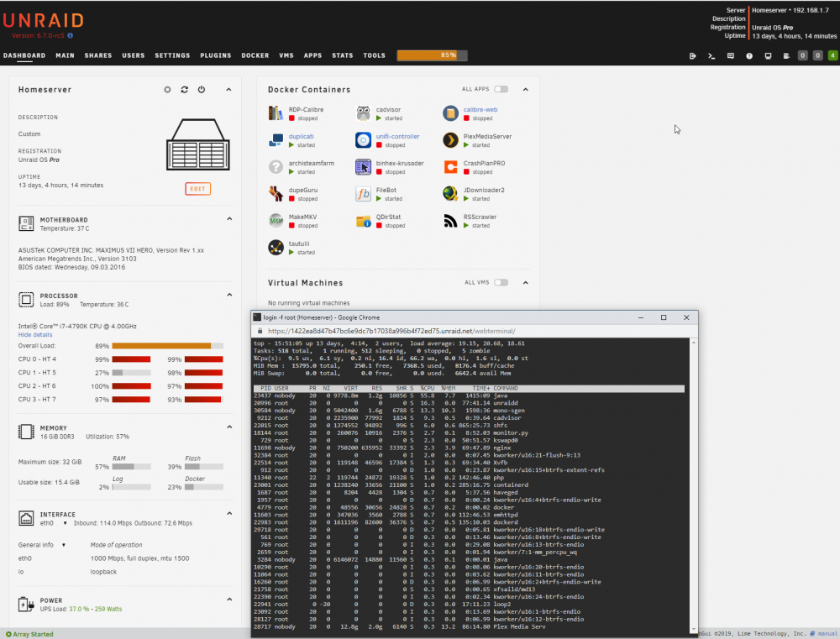Click the tautulli container icon
The width and height of the screenshot is (840, 639).
276,247
